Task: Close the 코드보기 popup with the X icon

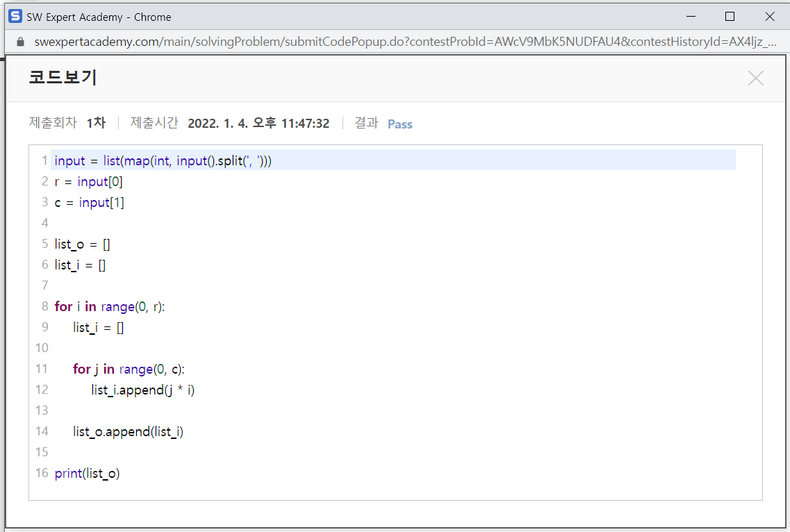Action: (755, 78)
